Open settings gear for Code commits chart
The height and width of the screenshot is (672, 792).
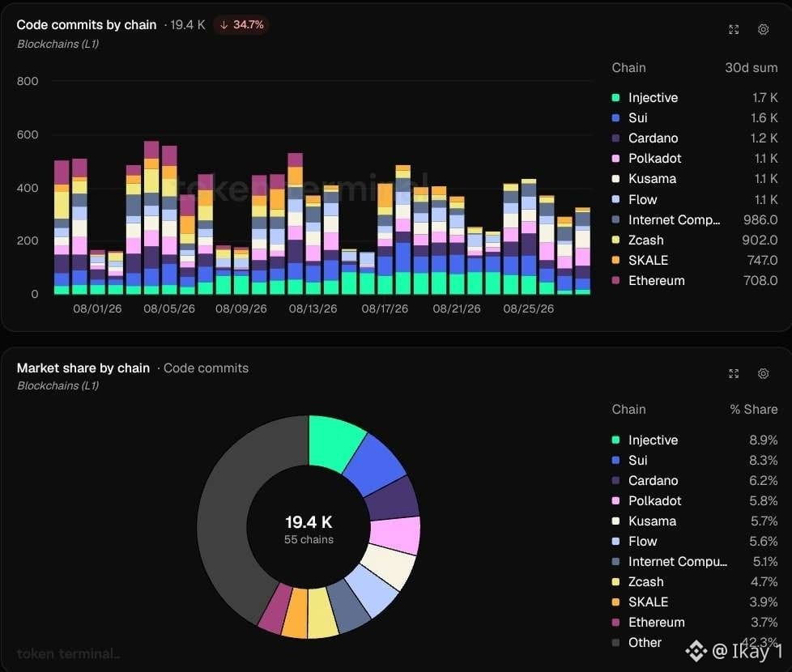(x=763, y=29)
